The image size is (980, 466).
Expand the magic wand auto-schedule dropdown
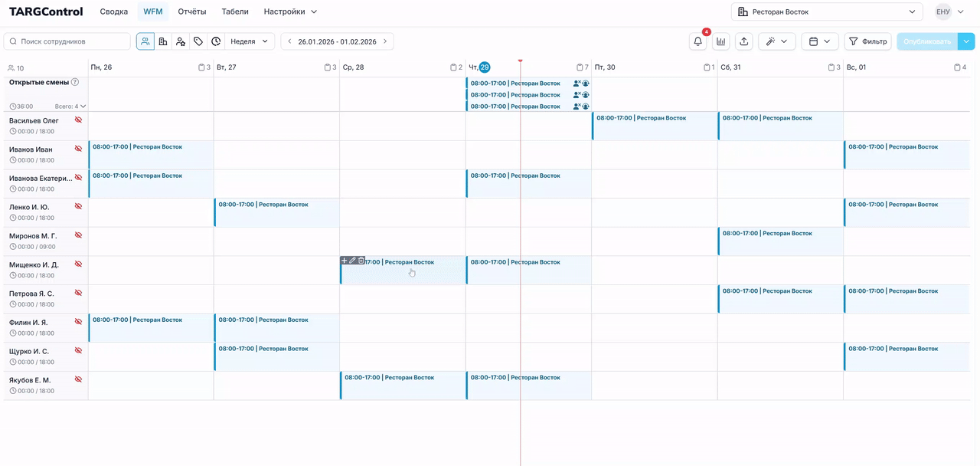[x=776, y=41]
